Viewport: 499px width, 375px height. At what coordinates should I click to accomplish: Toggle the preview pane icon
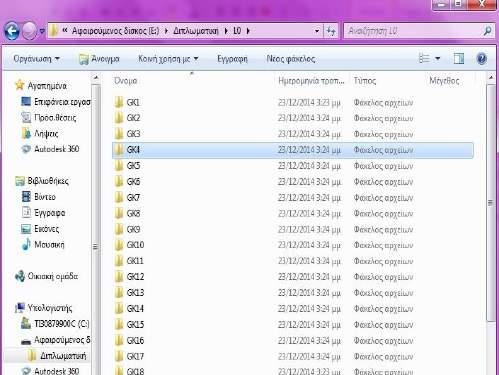pyautogui.click(x=459, y=59)
